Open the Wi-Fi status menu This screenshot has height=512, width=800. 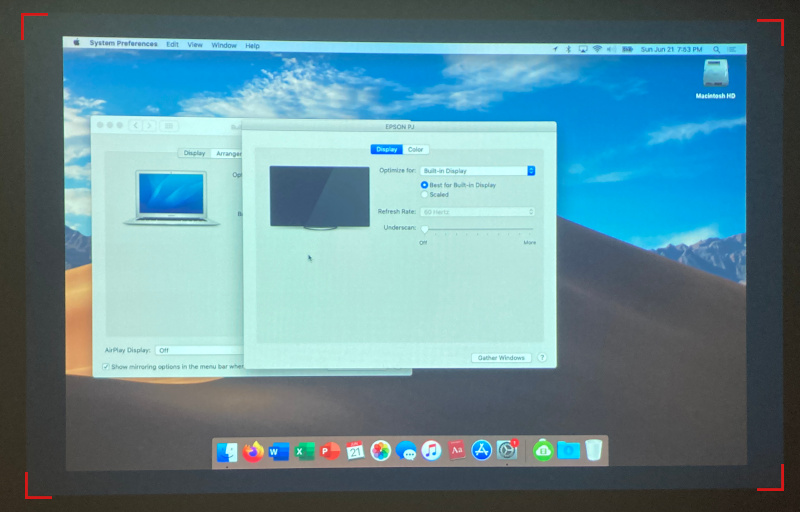pyautogui.click(x=597, y=49)
